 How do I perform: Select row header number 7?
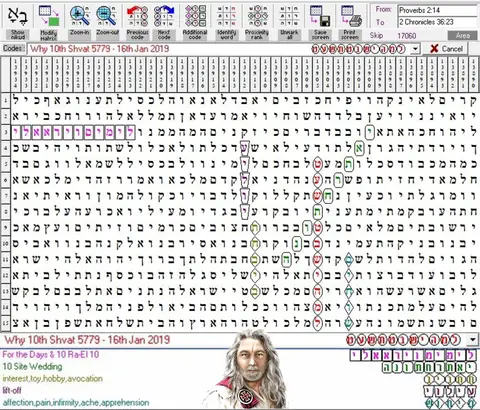pyautogui.click(x=5, y=196)
